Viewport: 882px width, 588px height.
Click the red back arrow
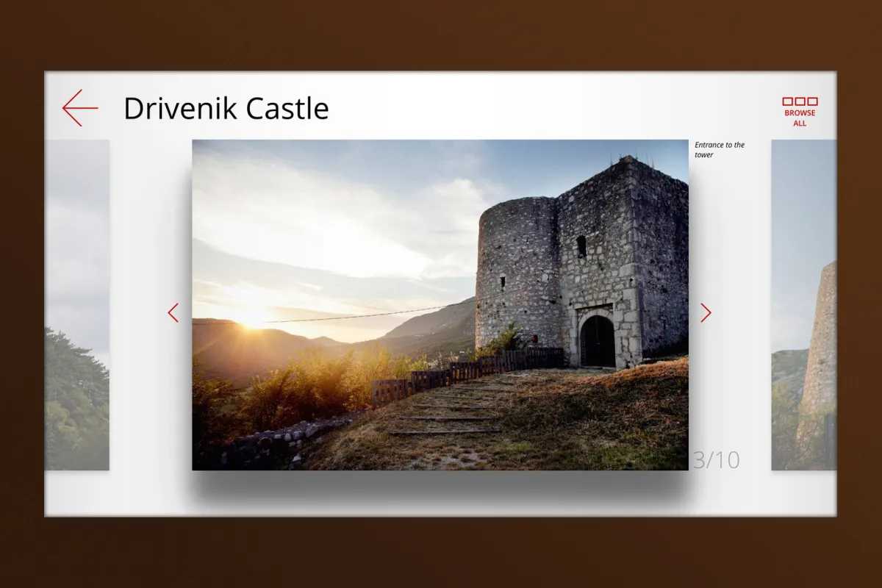80,108
